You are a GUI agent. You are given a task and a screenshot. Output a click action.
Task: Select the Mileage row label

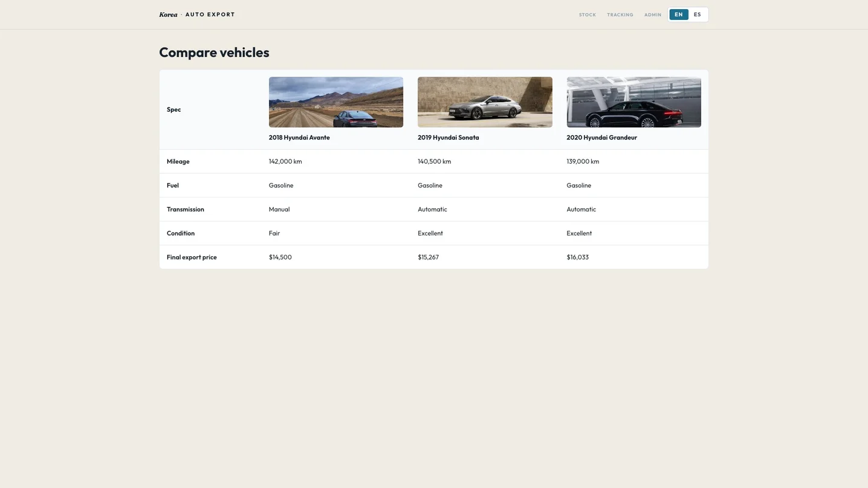point(178,162)
